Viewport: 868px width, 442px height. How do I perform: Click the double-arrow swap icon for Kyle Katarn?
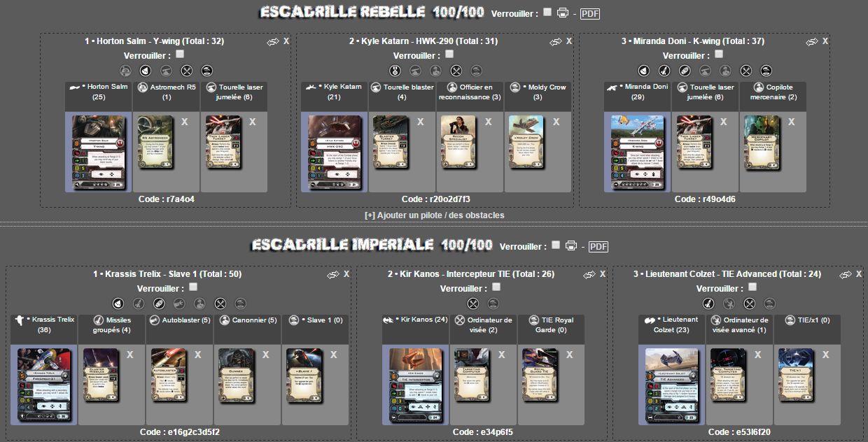point(556,42)
